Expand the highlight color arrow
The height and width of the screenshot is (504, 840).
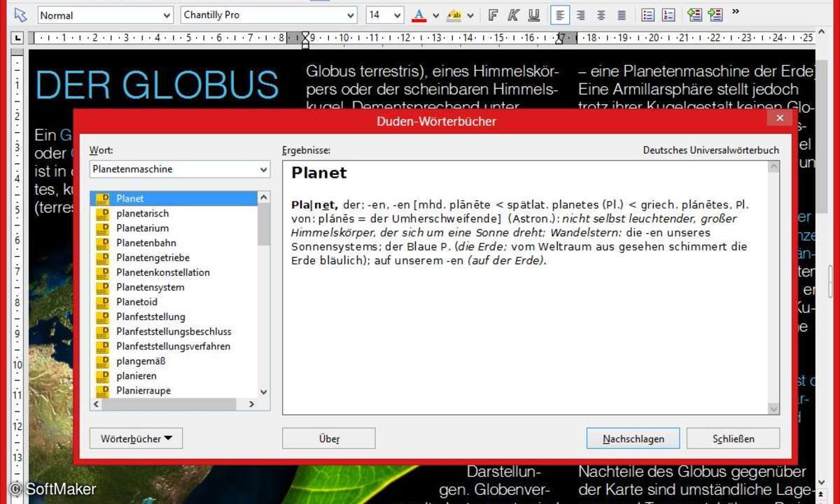click(470, 15)
